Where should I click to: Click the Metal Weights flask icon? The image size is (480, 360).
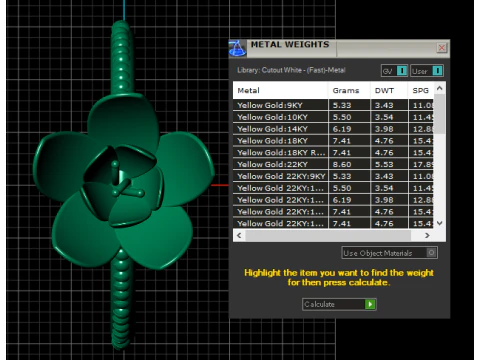pyautogui.click(x=237, y=48)
